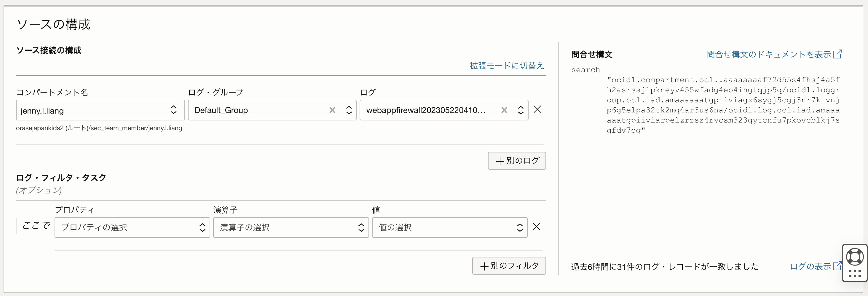
Task: Click the 別のログ button
Action: click(x=516, y=161)
